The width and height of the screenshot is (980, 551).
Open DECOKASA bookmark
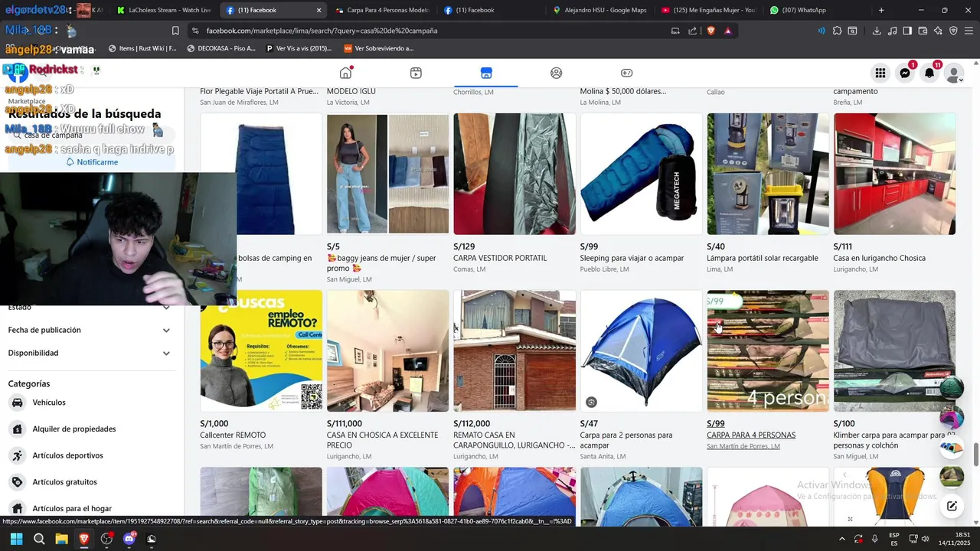(x=221, y=48)
